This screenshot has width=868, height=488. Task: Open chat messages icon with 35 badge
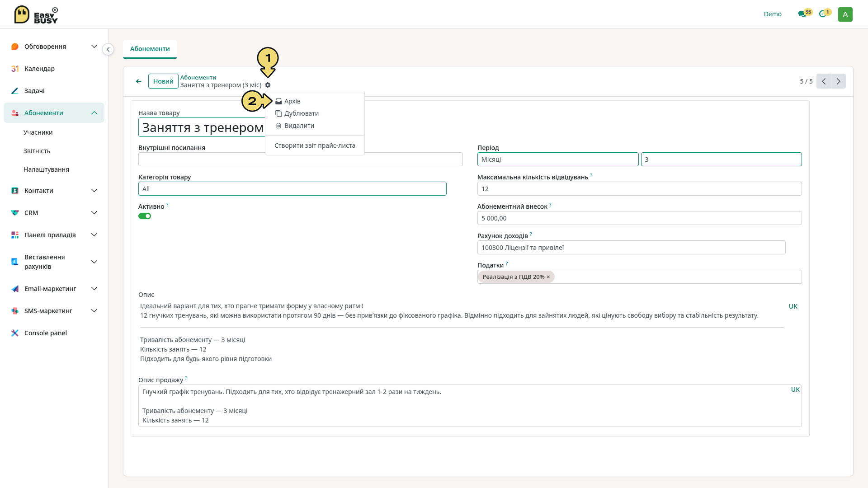[x=802, y=14]
